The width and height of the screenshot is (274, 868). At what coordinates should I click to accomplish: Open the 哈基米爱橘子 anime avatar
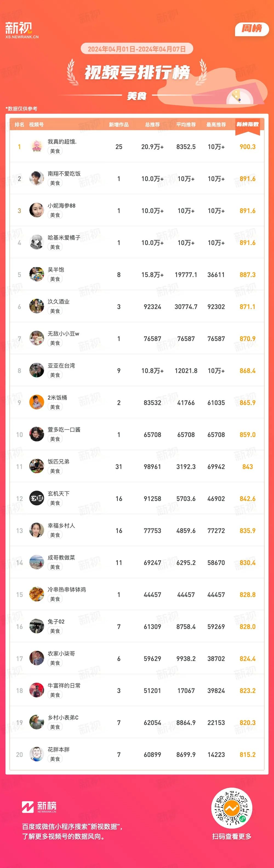coord(36,243)
